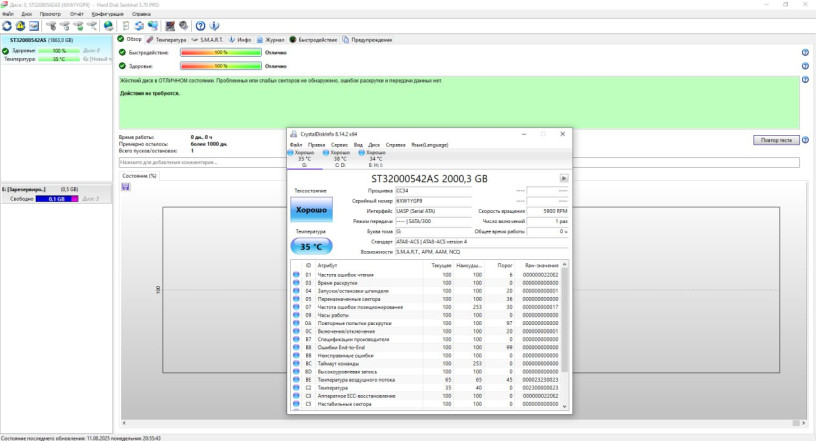816x441 pixels.
Task: Open Правка menu in CrystalDiskInfo
Action: (x=316, y=145)
